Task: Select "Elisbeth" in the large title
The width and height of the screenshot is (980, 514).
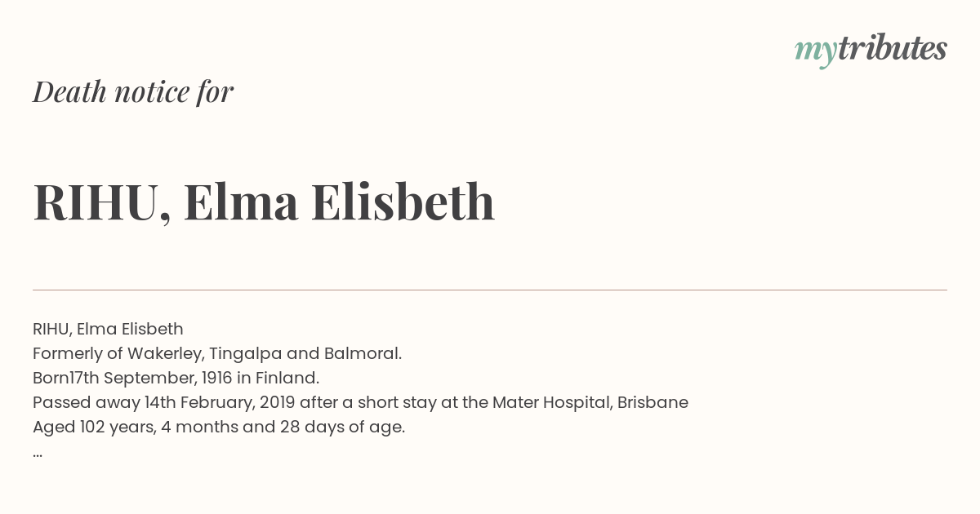Action: pos(403,202)
